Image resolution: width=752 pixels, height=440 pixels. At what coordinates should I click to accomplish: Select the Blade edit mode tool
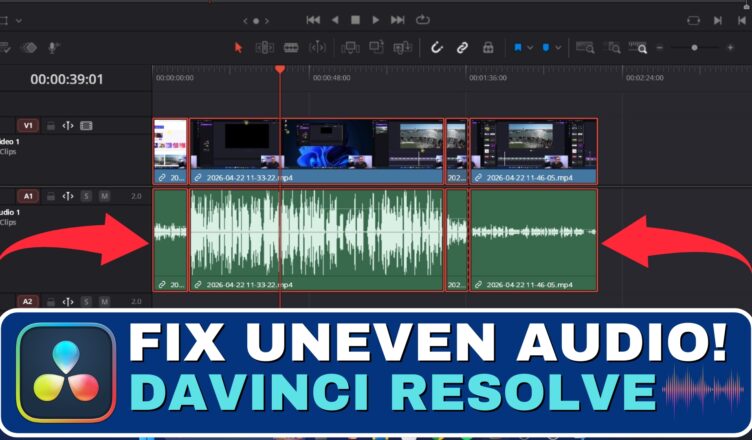point(291,48)
